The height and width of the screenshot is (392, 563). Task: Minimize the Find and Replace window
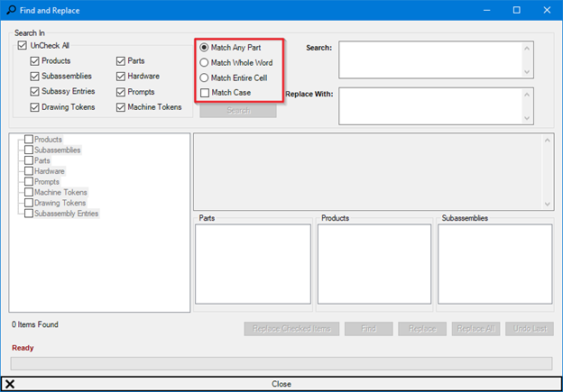(486, 10)
